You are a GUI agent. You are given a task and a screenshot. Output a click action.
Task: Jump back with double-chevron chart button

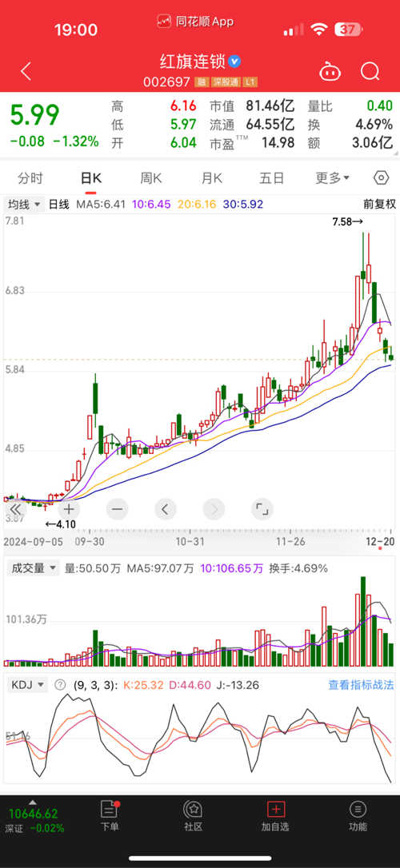coord(16,509)
